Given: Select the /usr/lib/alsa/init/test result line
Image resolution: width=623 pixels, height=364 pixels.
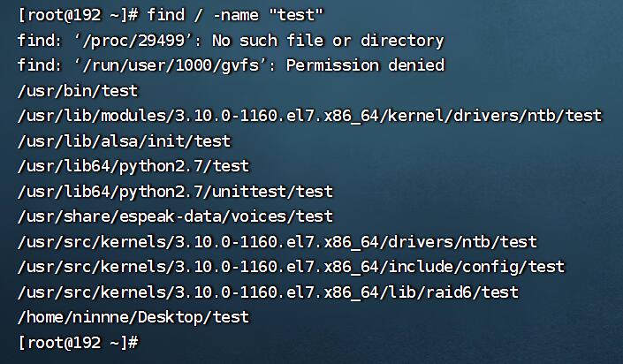Looking at the screenshot, I should click(124, 140).
